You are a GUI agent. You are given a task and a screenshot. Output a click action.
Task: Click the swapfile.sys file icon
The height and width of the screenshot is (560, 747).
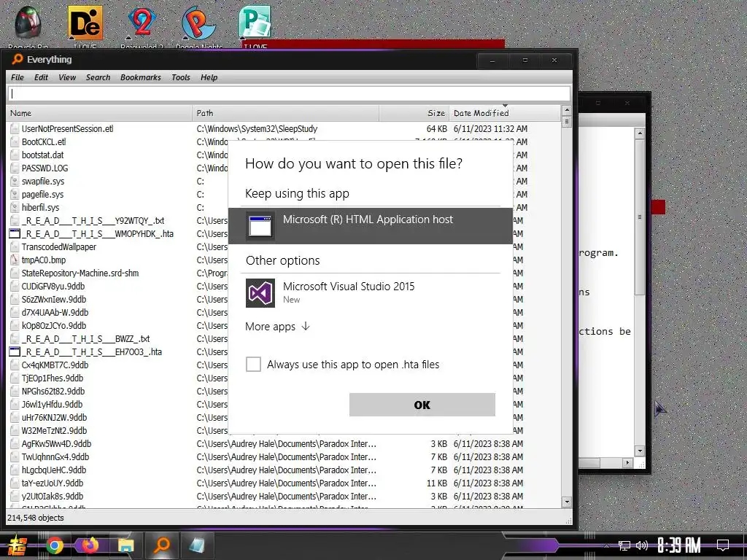tap(15, 182)
